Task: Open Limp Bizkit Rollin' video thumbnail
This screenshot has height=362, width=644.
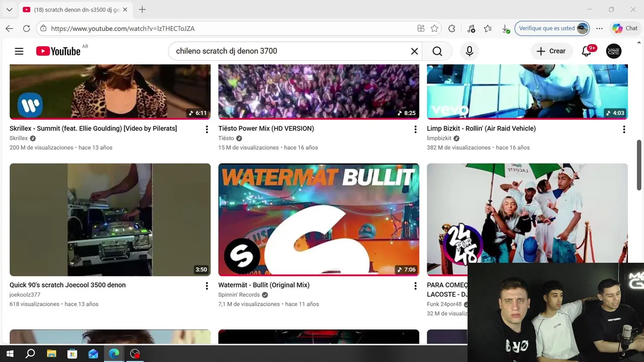Action: pyautogui.click(x=527, y=91)
